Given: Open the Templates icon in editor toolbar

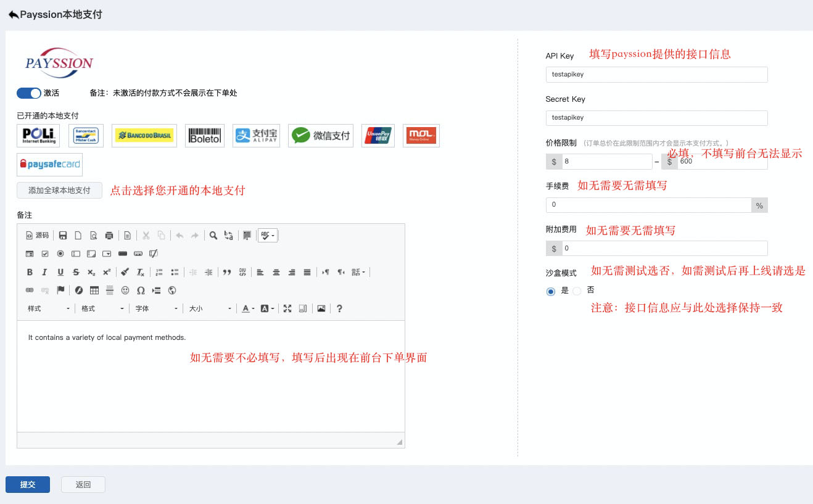Looking at the screenshot, I should point(127,235).
